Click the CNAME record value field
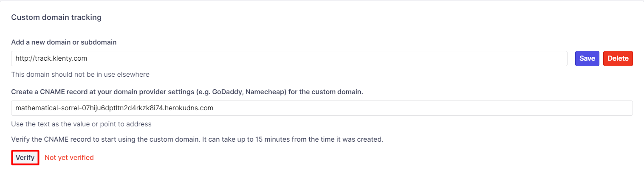This screenshot has width=644, height=176. click(322, 108)
